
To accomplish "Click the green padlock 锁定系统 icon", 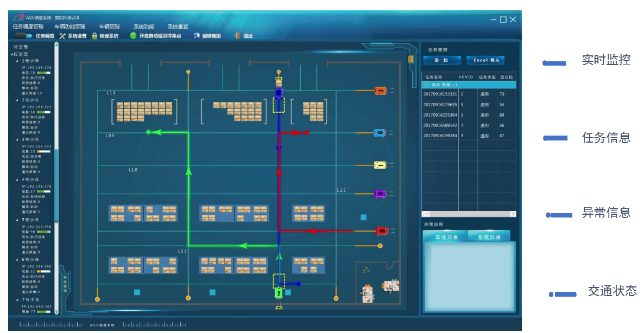I will [x=94, y=36].
